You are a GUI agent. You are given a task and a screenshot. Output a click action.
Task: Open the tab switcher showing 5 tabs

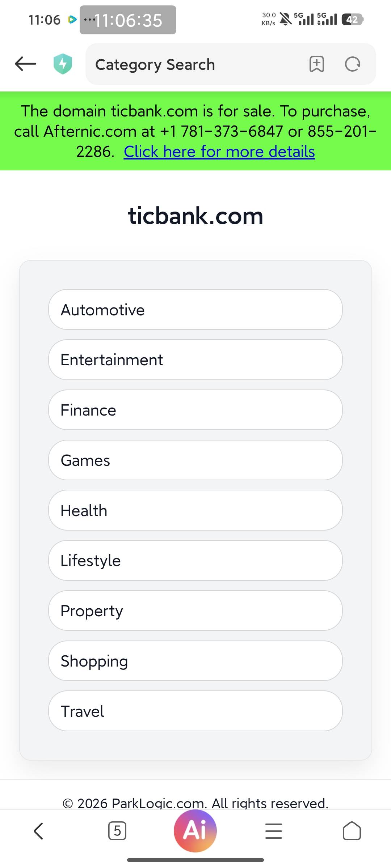point(117,831)
